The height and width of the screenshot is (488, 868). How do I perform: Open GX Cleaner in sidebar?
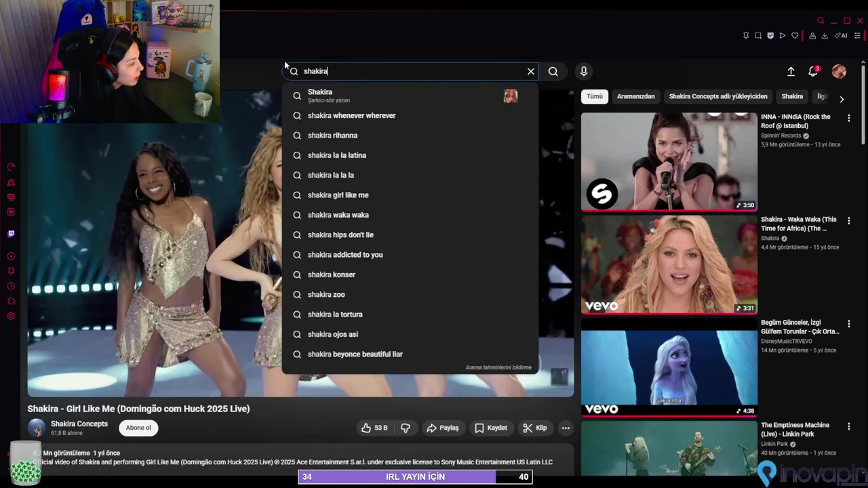[11, 182]
